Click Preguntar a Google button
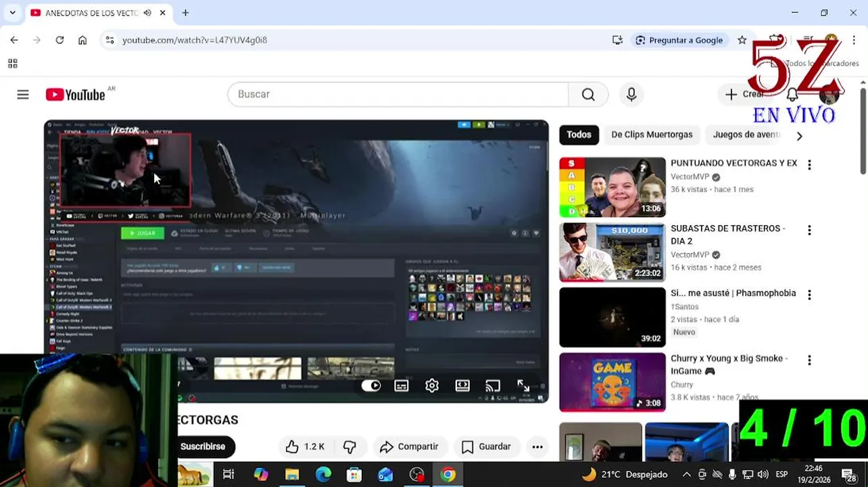868x487 pixels. pos(679,40)
